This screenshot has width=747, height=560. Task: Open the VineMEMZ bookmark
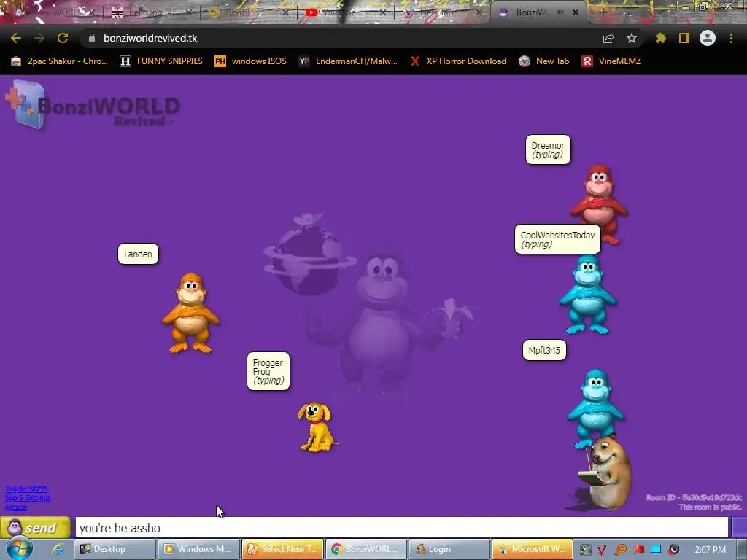(x=612, y=61)
